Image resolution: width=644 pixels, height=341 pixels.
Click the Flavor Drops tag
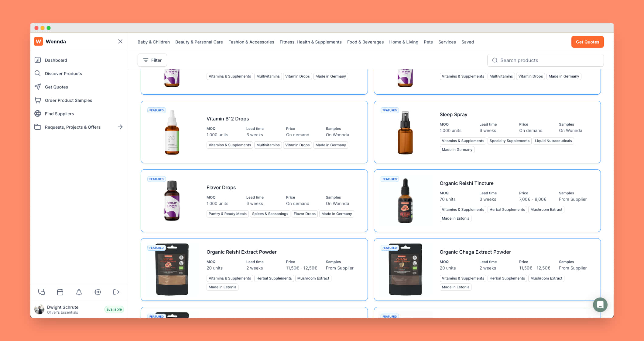point(305,214)
